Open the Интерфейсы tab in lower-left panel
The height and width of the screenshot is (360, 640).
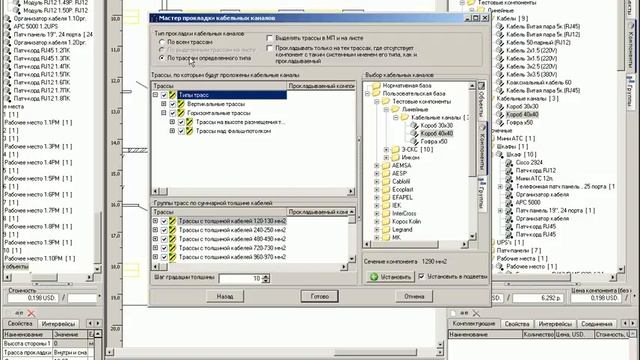pos(58,324)
